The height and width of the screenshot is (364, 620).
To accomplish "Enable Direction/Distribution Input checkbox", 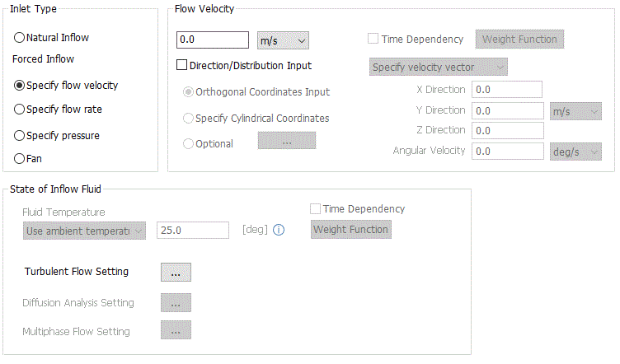I will (x=183, y=65).
